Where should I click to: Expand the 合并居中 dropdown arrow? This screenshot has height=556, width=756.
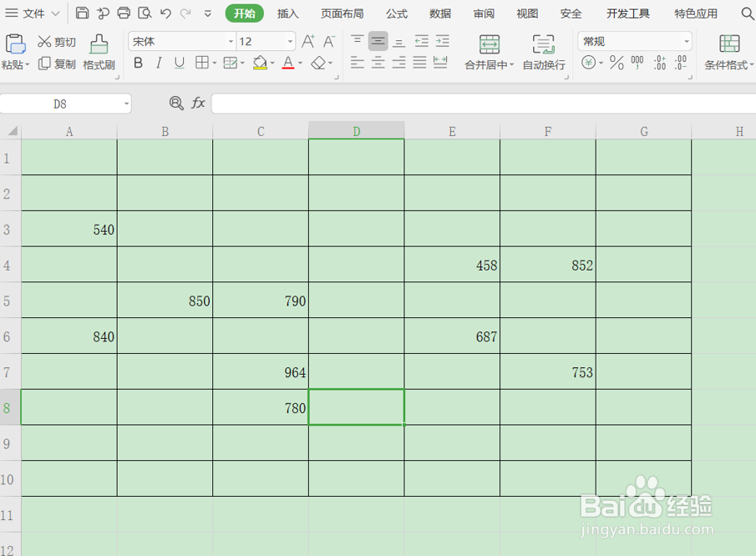click(x=511, y=64)
